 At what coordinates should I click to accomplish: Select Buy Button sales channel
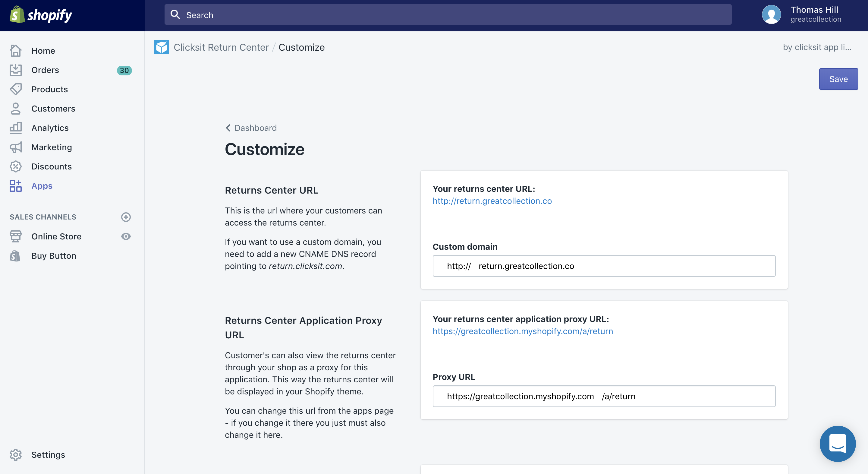tap(54, 255)
